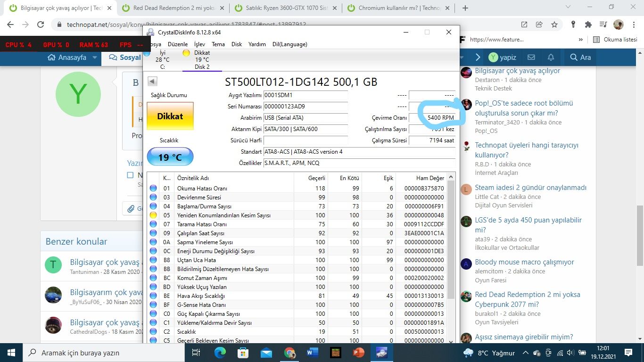Open the Minecraft block icon on the taskbar
This screenshot has height=362, width=644.
(335, 353)
